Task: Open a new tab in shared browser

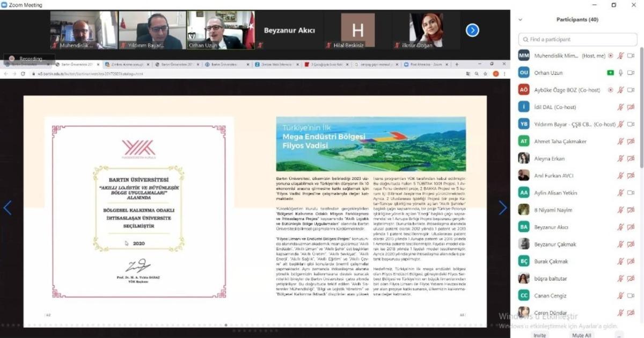Action: coord(457,64)
